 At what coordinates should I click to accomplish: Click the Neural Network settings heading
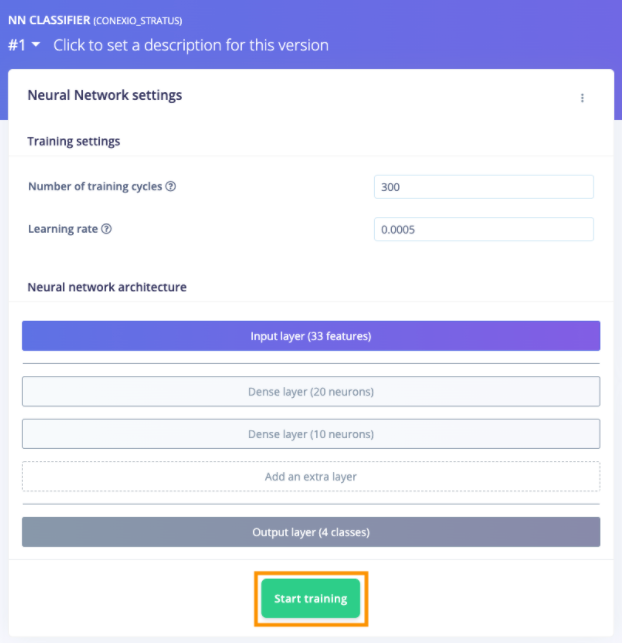(x=105, y=96)
